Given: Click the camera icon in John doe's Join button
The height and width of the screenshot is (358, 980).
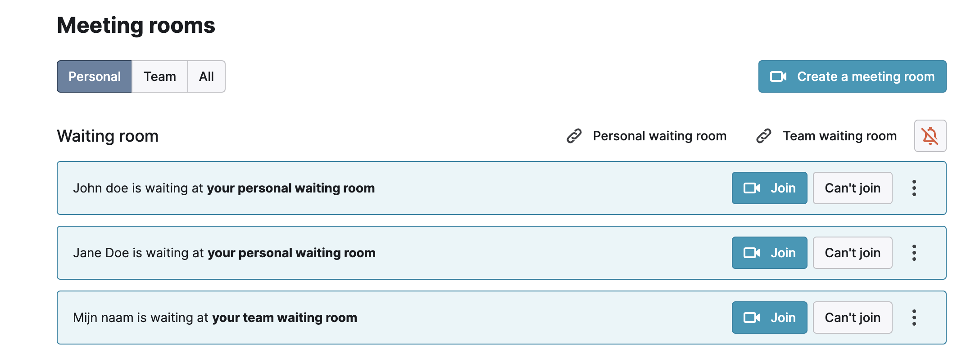Looking at the screenshot, I should click(x=752, y=188).
